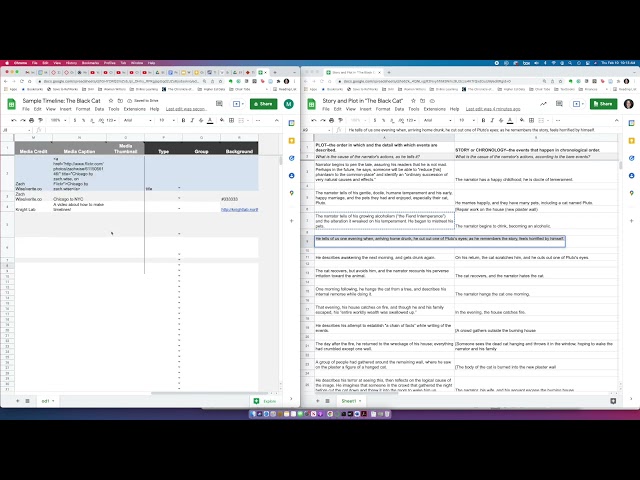Open Explore panel in Sample Timeline sheet

coord(265,401)
